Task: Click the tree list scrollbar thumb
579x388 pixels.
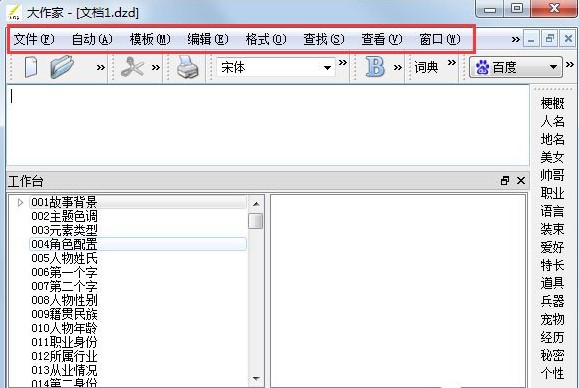Action: pyautogui.click(x=256, y=221)
